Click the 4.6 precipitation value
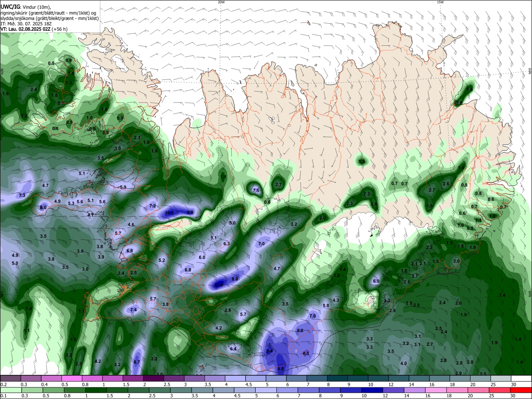532x399 pixels. 131,225
